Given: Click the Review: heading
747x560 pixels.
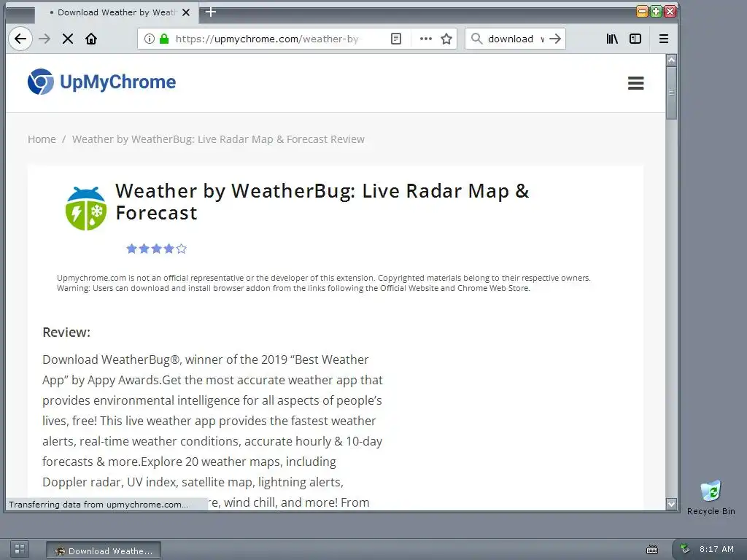Looking at the screenshot, I should point(66,332).
